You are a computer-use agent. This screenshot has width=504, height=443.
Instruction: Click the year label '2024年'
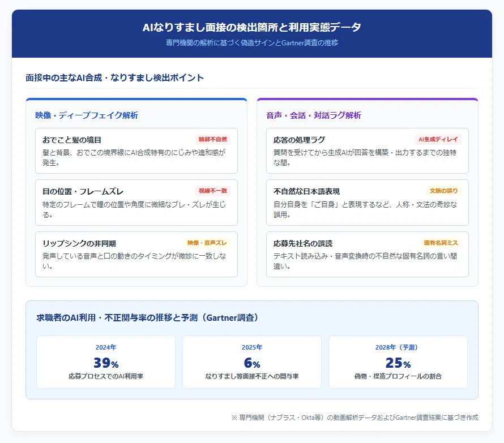(x=106, y=347)
